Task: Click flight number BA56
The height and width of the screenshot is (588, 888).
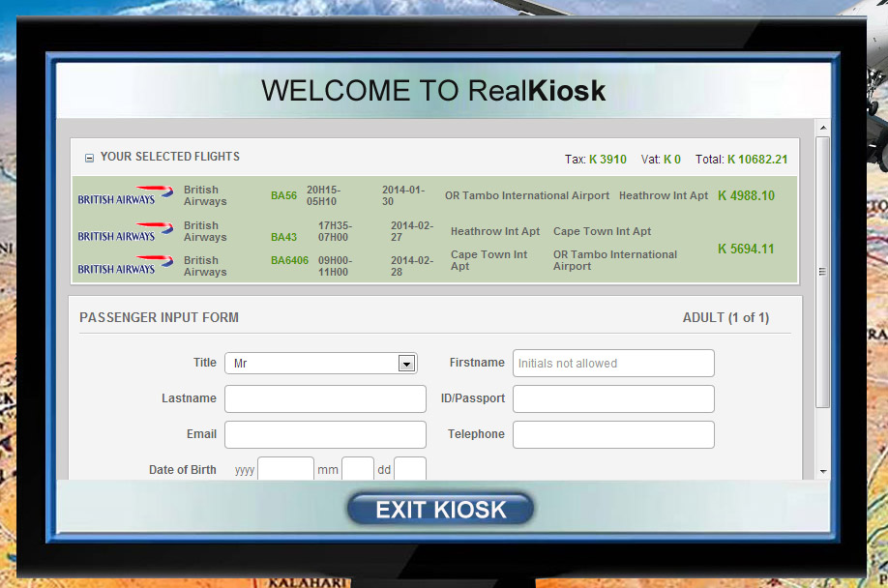Action: 283,195
